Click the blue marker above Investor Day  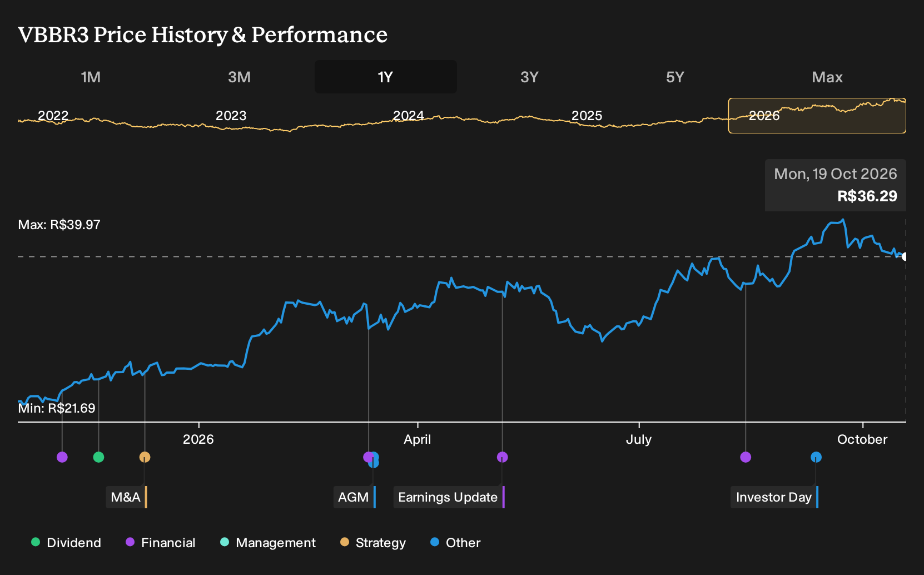pyautogui.click(x=816, y=457)
